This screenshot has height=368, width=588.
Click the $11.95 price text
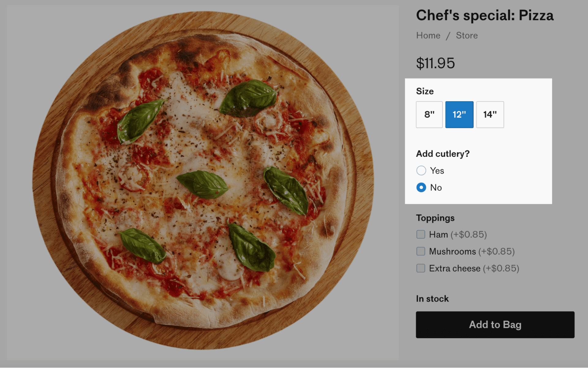click(x=435, y=63)
